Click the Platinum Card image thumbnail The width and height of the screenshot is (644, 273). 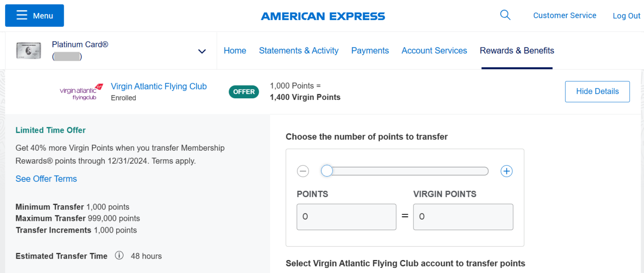pyautogui.click(x=29, y=51)
